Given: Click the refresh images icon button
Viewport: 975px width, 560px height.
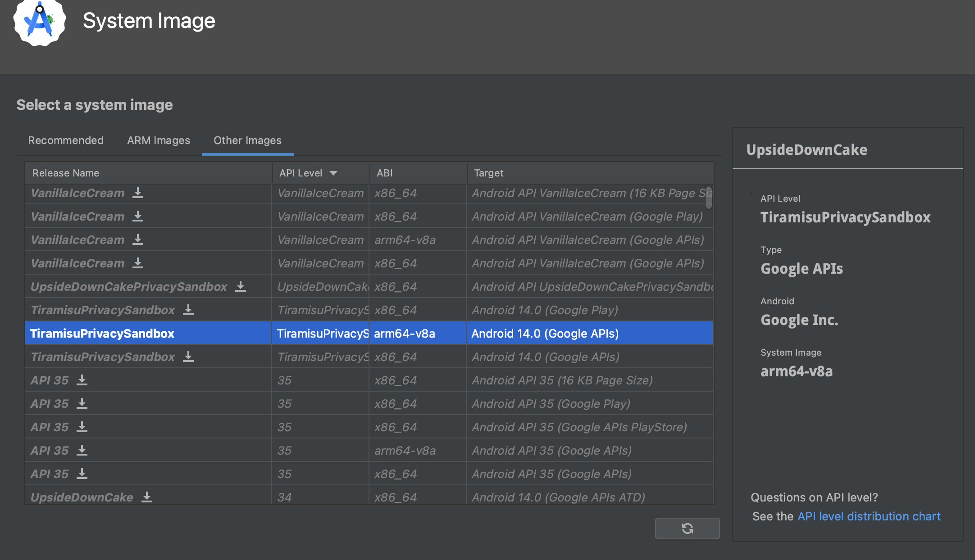Looking at the screenshot, I should pos(687,528).
